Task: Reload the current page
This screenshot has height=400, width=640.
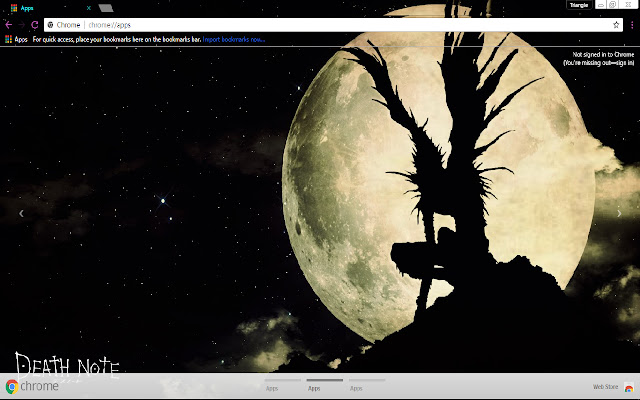Action: [x=35, y=23]
